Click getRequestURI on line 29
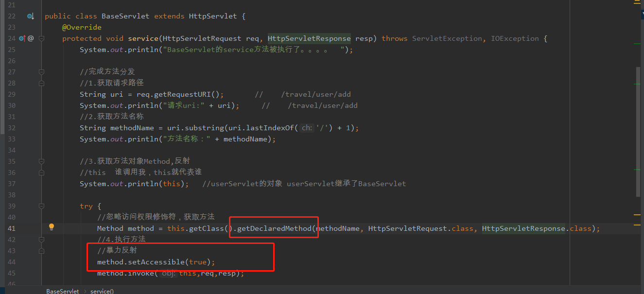Viewport: 644px width, 294px height. [x=184, y=94]
